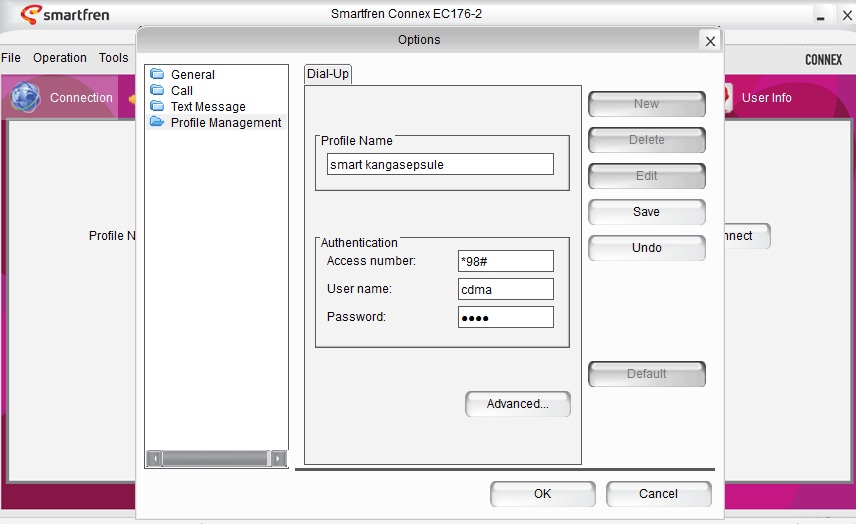Screen dimensions: 856x524
Task: Click the tree scrollbar left arrow
Action: coord(154,458)
